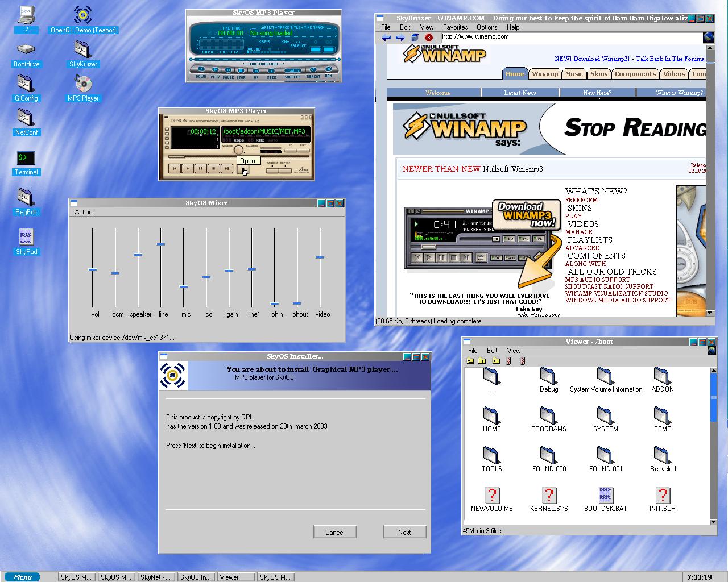Viewport: 728px width, 582px height.
Task: Open the NetConf desktop icon
Action: click(x=26, y=122)
